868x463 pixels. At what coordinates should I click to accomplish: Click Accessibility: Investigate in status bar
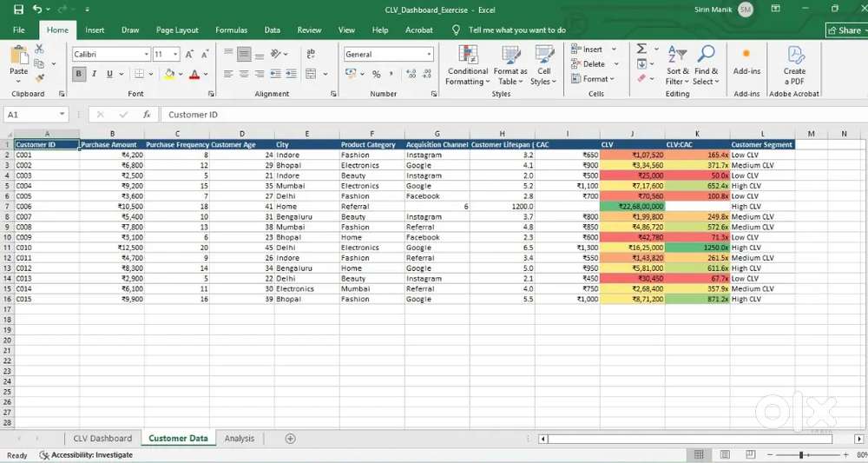click(86, 455)
